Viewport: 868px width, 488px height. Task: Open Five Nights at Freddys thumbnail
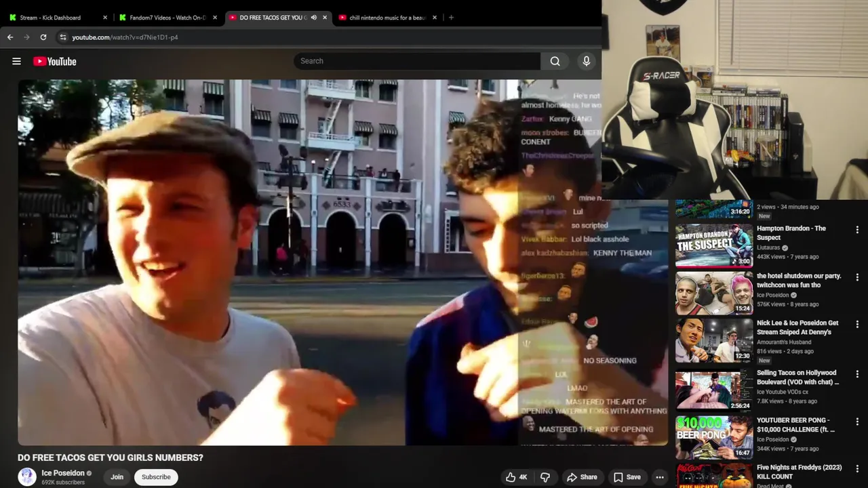[714, 476]
